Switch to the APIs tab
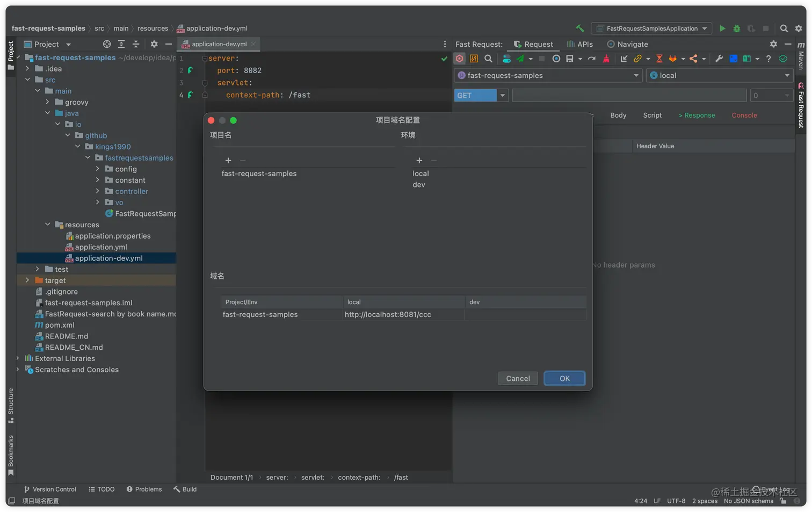Viewport: 812px width, 512px height. coord(580,45)
